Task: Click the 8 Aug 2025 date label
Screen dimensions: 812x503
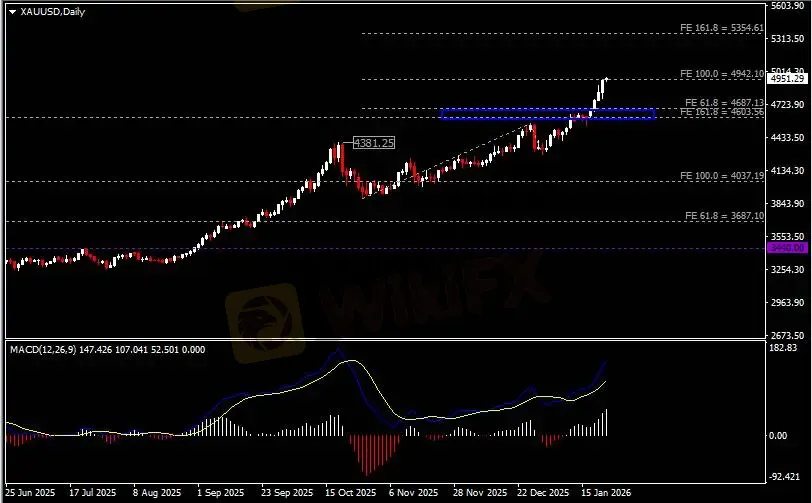Action: point(157,493)
